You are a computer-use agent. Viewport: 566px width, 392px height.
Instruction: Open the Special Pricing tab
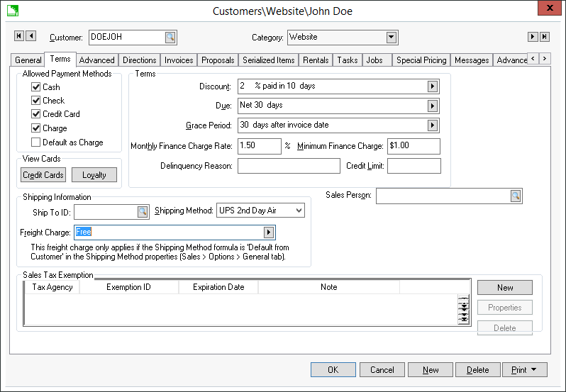coord(421,60)
